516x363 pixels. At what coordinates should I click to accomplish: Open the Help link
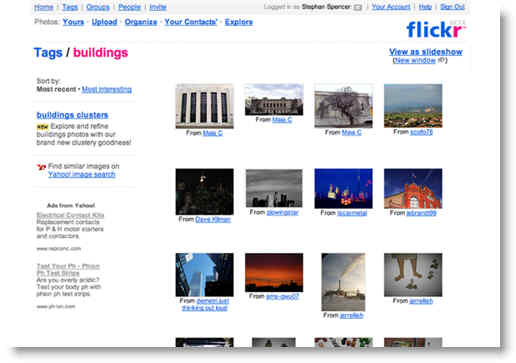(x=425, y=7)
